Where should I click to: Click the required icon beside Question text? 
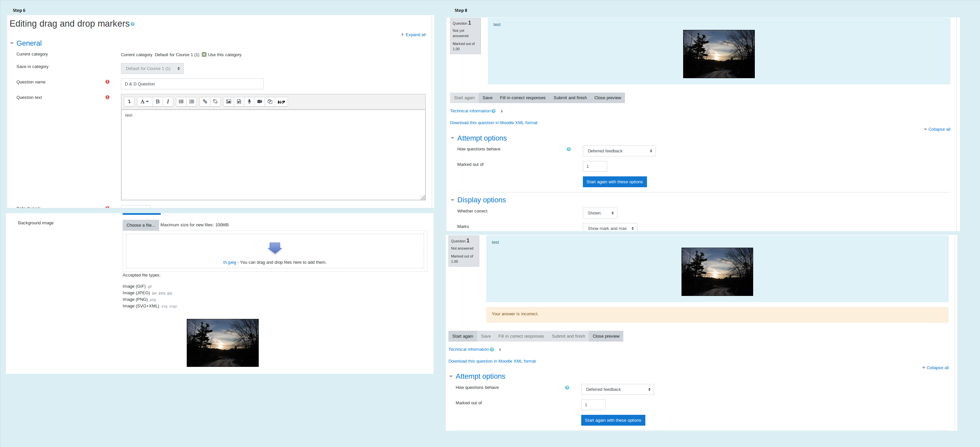pyautogui.click(x=108, y=97)
